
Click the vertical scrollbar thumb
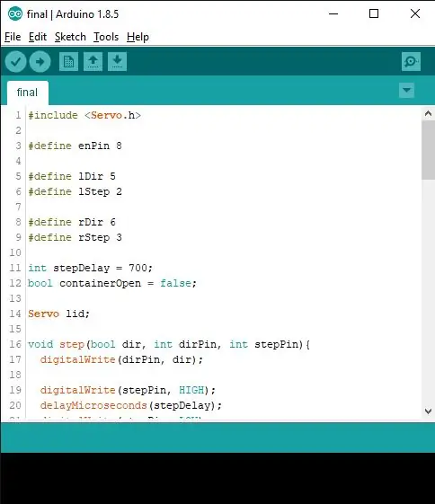pos(428,150)
